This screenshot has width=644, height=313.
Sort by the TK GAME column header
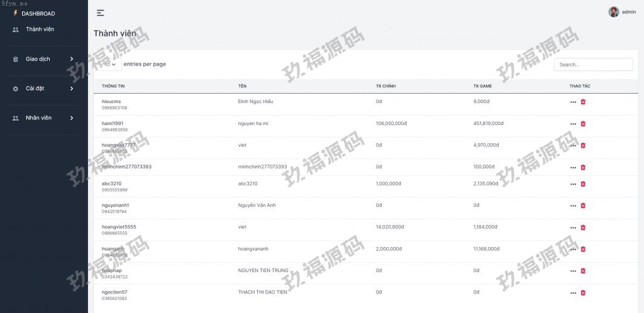click(483, 86)
